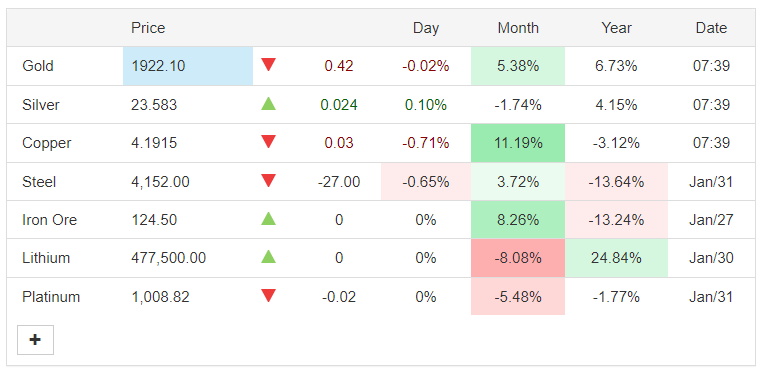Open the Copper commodity link
The width and height of the screenshot is (764, 374).
coord(47,143)
